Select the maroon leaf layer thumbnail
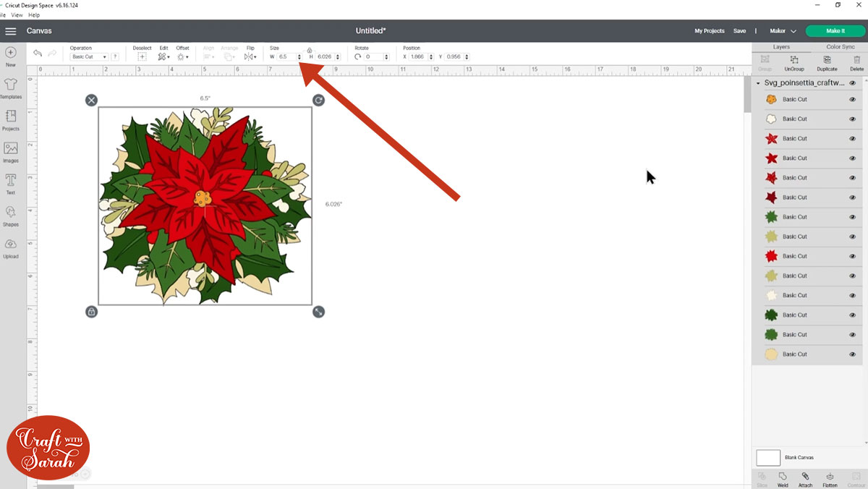 (771, 197)
